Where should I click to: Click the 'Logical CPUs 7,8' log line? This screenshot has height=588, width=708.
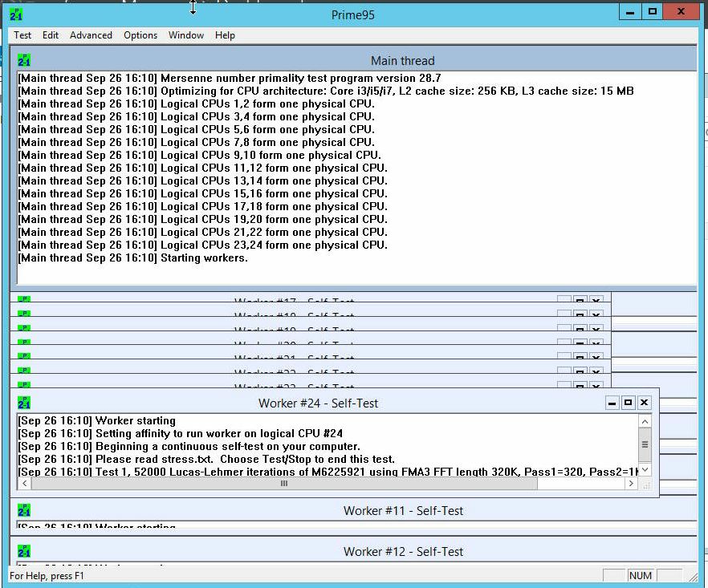pyautogui.click(x=196, y=142)
